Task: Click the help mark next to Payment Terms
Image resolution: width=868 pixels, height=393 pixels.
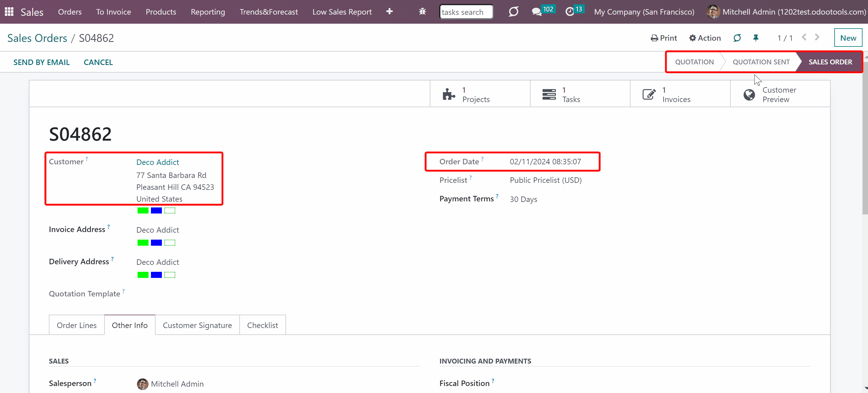Action: [x=497, y=196]
